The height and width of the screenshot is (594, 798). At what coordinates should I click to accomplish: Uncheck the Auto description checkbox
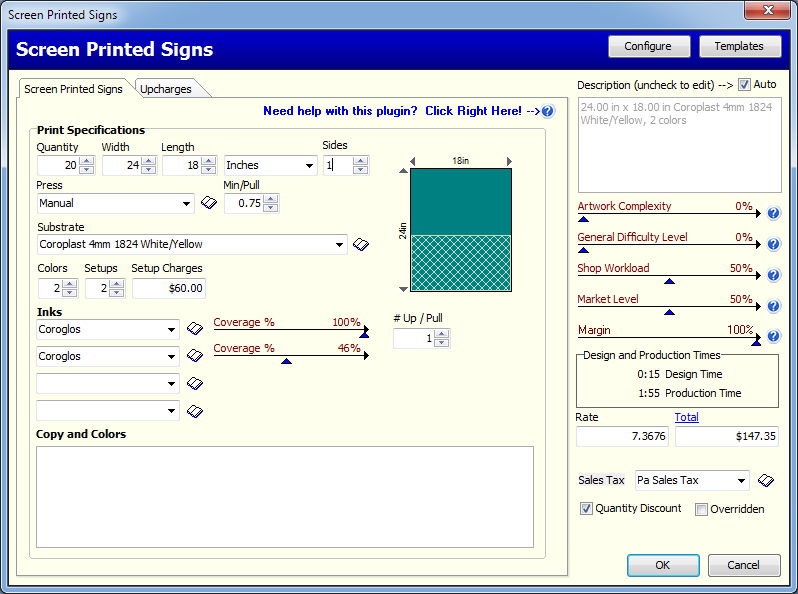click(x=744, y=85)
